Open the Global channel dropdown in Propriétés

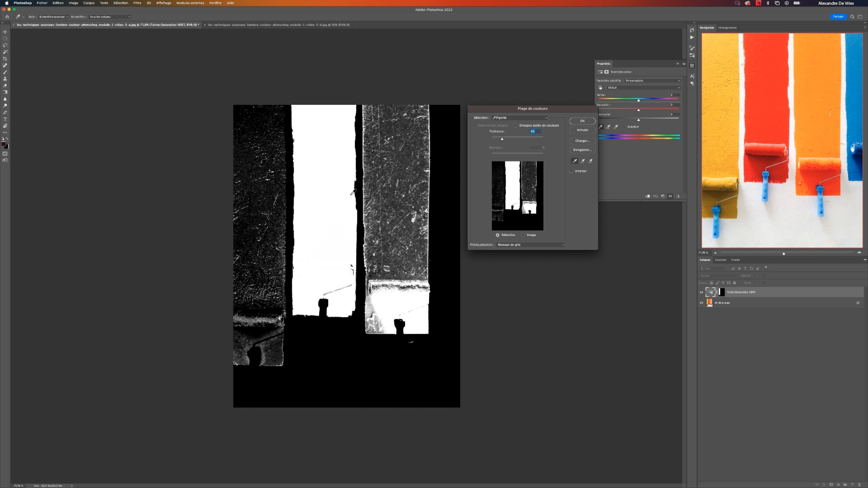644,88
